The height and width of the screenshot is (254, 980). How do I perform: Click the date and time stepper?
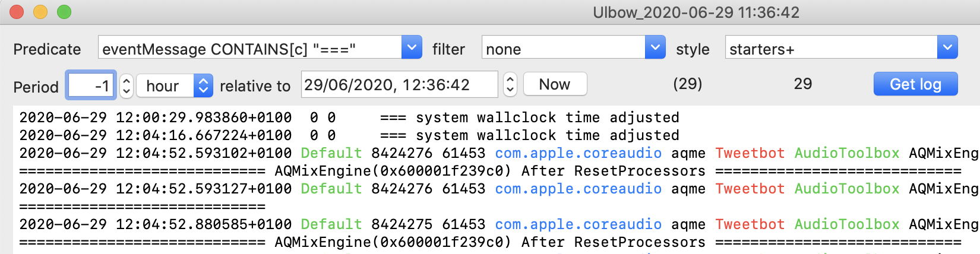[x=510, y=85]
